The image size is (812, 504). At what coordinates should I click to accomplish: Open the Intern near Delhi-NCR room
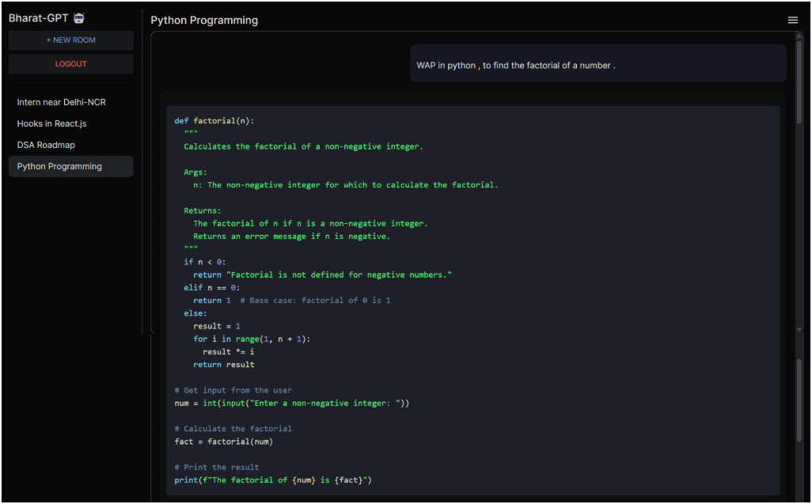61,102
